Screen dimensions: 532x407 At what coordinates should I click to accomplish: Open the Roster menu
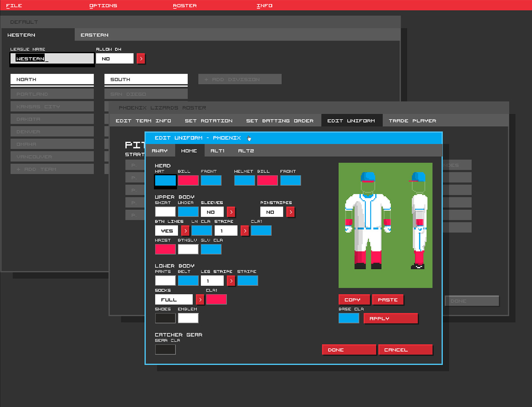click(185, 6)
